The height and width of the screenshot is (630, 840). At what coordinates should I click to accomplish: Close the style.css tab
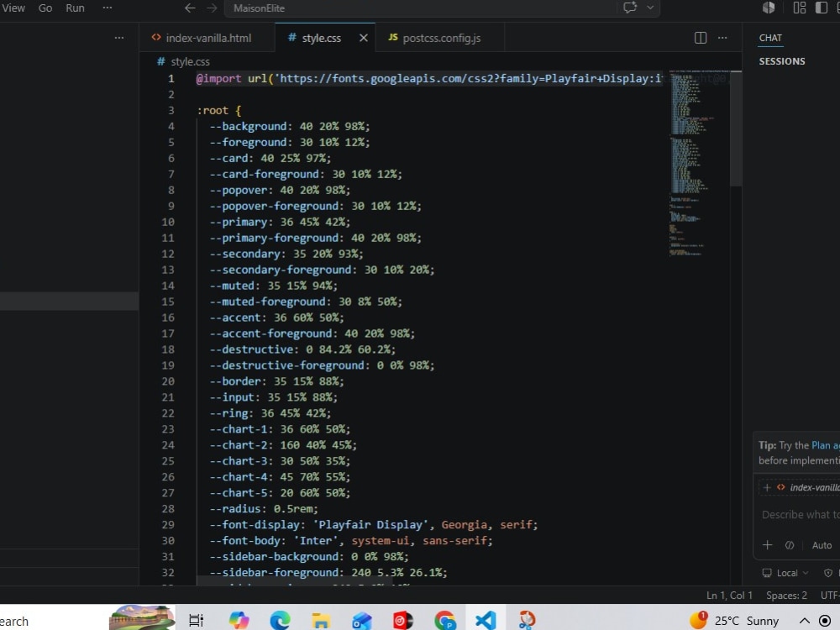pos(363,38)
